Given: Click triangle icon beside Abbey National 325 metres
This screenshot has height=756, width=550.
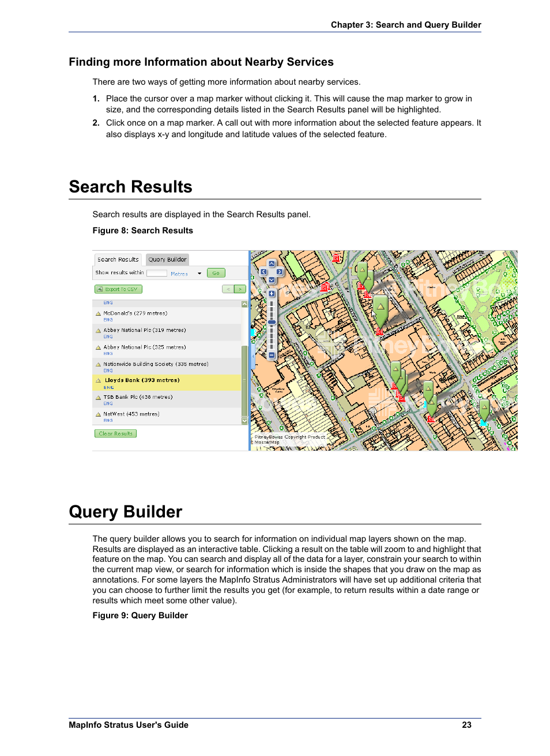Looking at the screenshot, I should [x=98, y=348].
